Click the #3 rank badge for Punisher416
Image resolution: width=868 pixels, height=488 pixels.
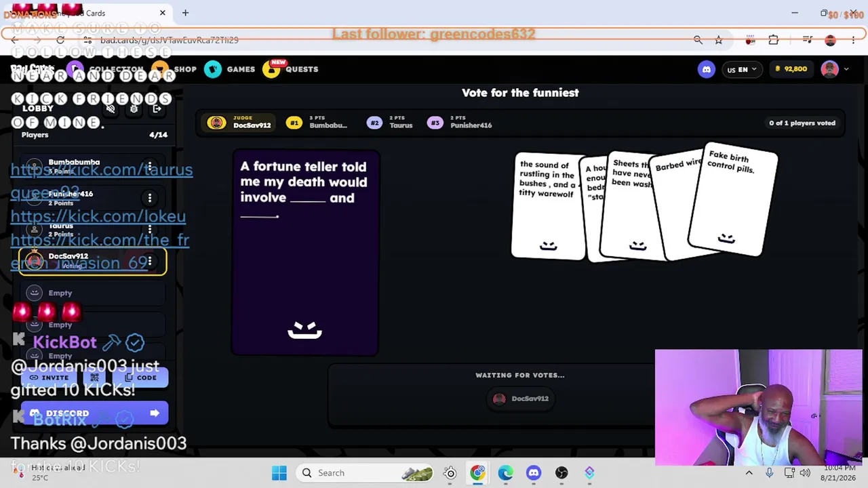click(x=435, y=123)
